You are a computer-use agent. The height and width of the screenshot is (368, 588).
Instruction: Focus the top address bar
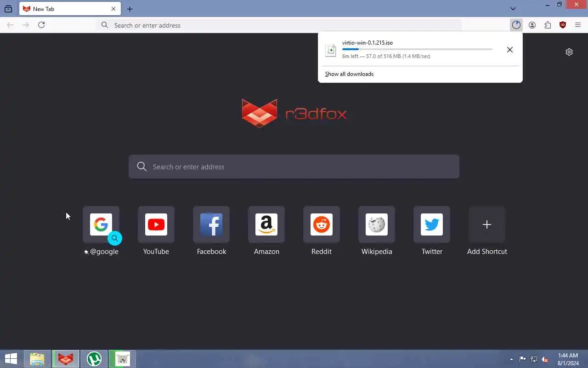coord(279,25)
